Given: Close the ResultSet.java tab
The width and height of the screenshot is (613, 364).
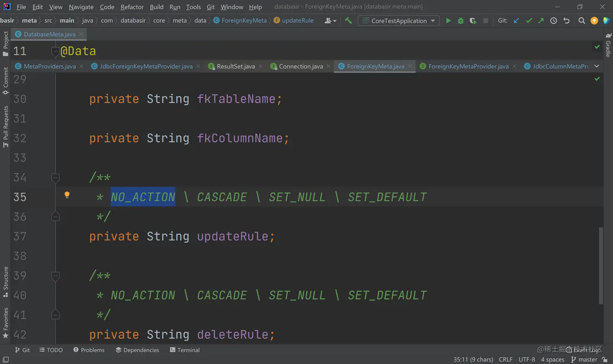Looking at the screenshot, I should pos(260,66).
